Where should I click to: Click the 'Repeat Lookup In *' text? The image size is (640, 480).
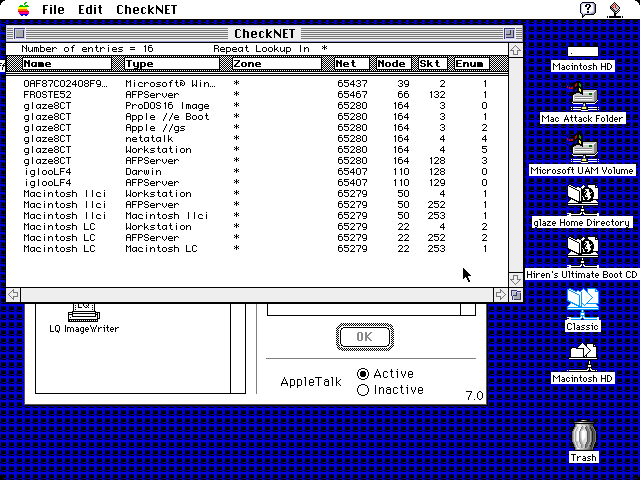[270, 49]
